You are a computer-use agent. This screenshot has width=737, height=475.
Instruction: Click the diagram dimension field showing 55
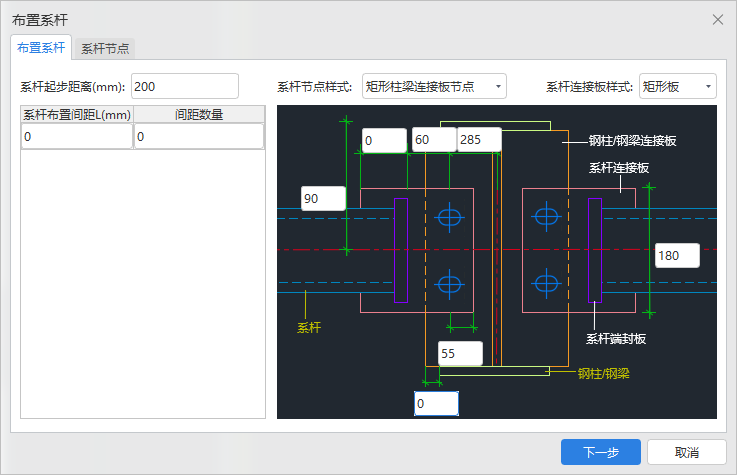[460, 353]
